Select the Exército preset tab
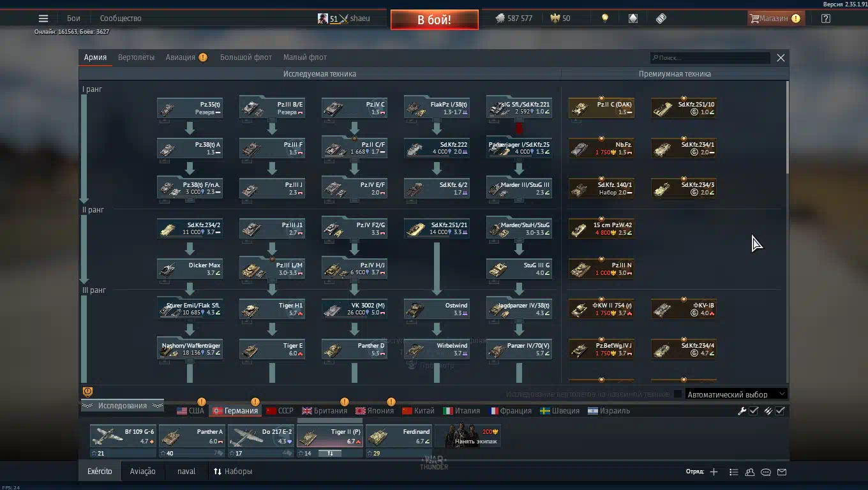 (100, 471)
